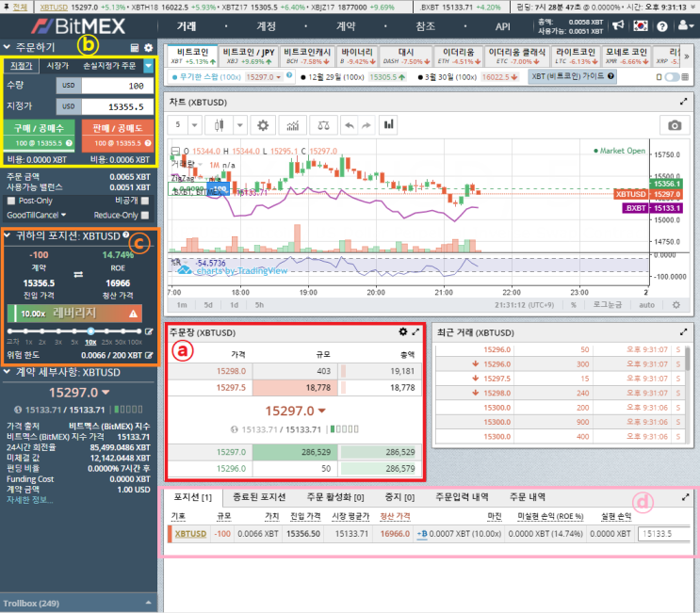Open GoodTillCancel time-in-force dropdown

[x=36, y=215]
